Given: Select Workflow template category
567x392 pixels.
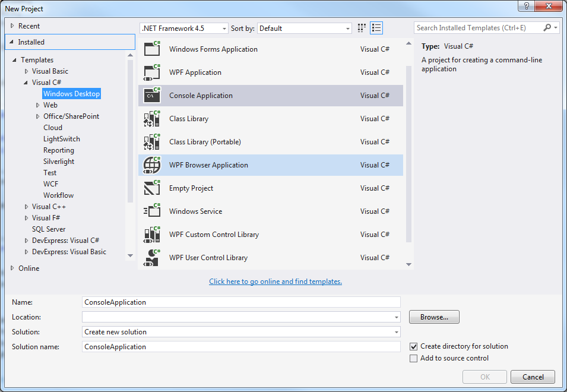Looking at the screenshot, I should tap(58, 195).
